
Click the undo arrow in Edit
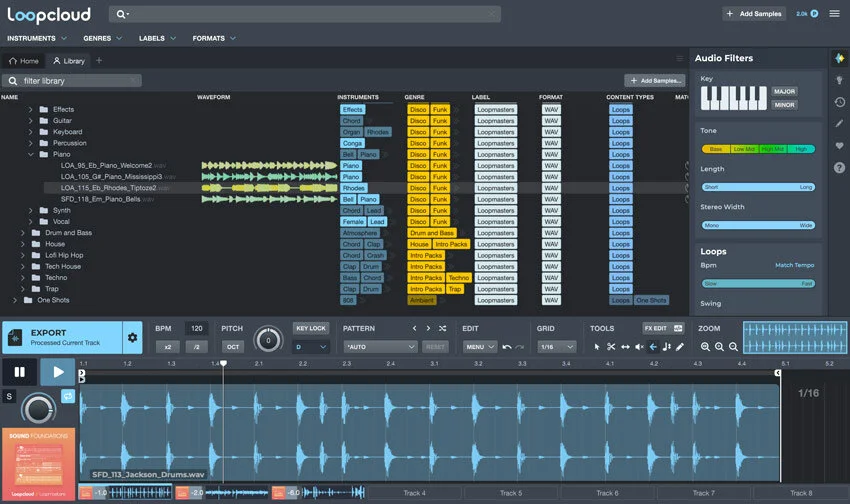coord(507,347)
